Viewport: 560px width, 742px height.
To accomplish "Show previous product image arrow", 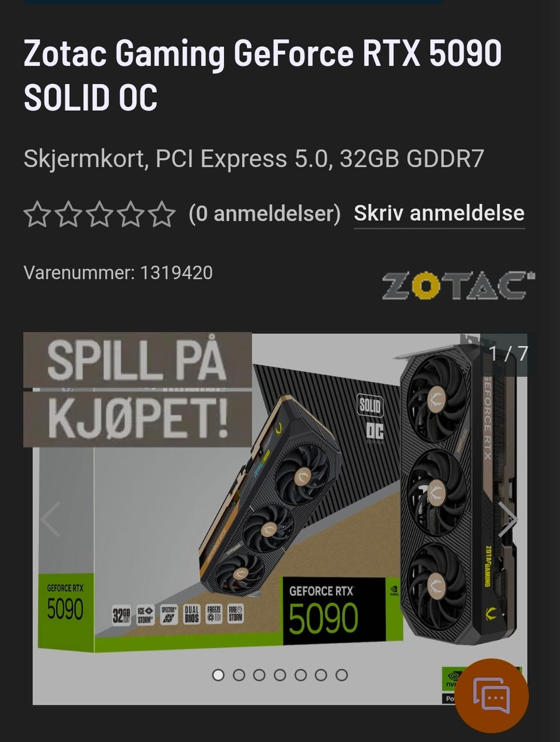I will 51,519.
